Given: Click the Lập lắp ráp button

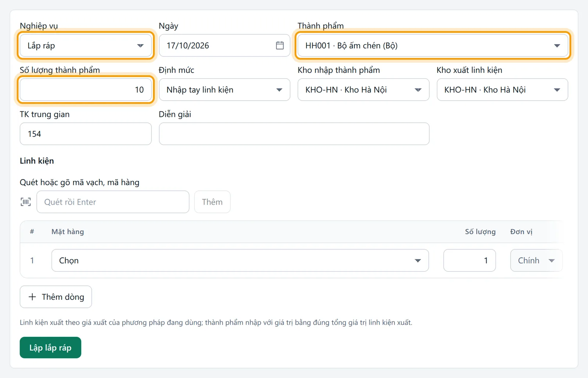Looking at the screenshot, I should 50,348.
